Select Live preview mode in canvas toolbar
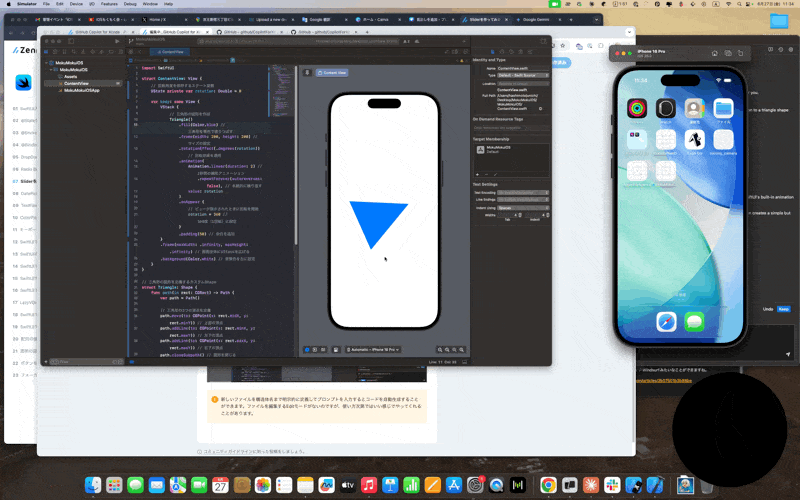Screen dimensions: 800x500 307,349
